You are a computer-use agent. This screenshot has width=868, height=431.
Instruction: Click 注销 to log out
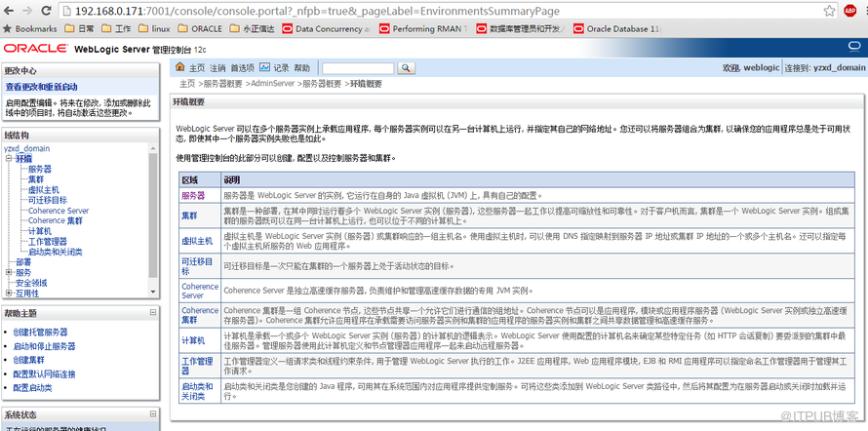point(217,68)
